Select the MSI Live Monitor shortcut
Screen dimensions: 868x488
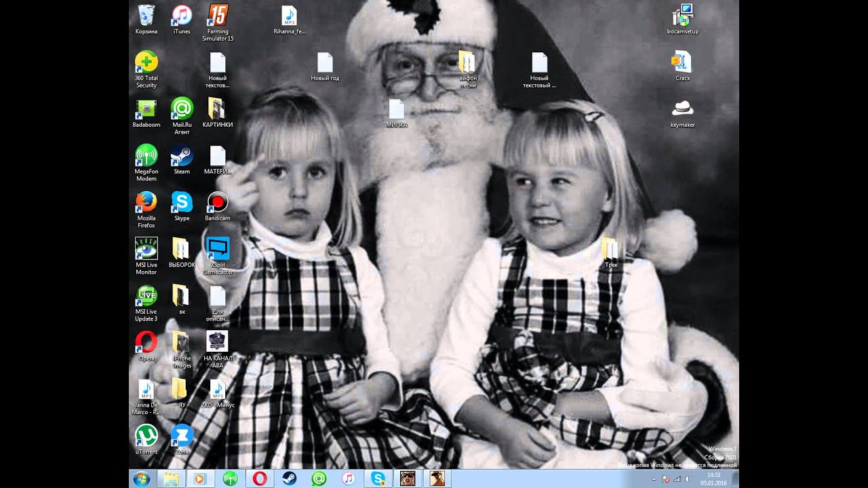coord(146,257)
